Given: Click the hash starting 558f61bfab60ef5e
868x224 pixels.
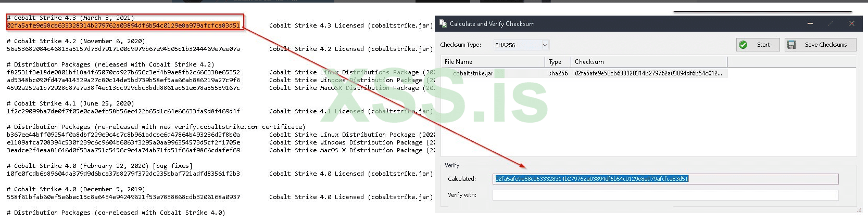Looking at the screenshot, I should pos(123,197).
